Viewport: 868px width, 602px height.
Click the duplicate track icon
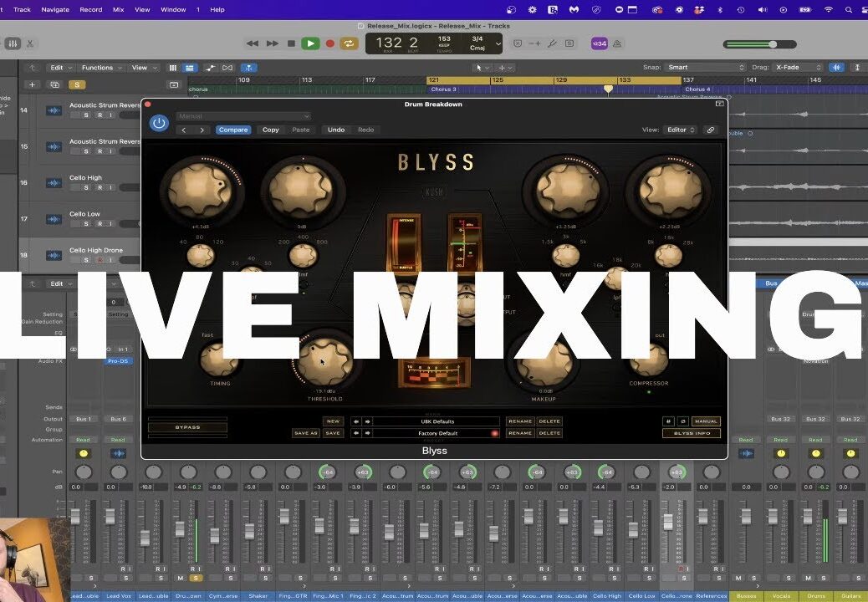coord(55,84)
